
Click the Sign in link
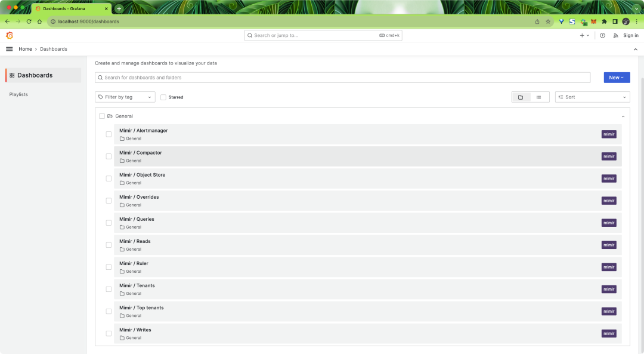click(x=630, y=35)
